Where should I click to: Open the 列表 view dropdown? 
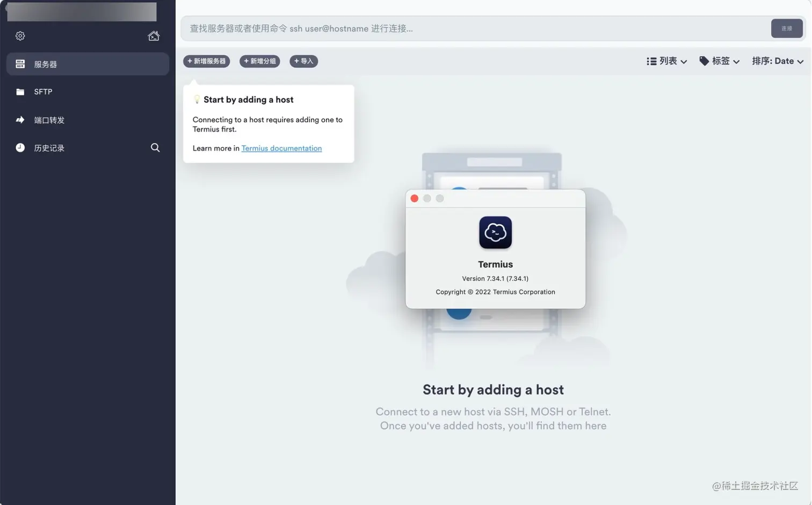click(x=667, y=61)
